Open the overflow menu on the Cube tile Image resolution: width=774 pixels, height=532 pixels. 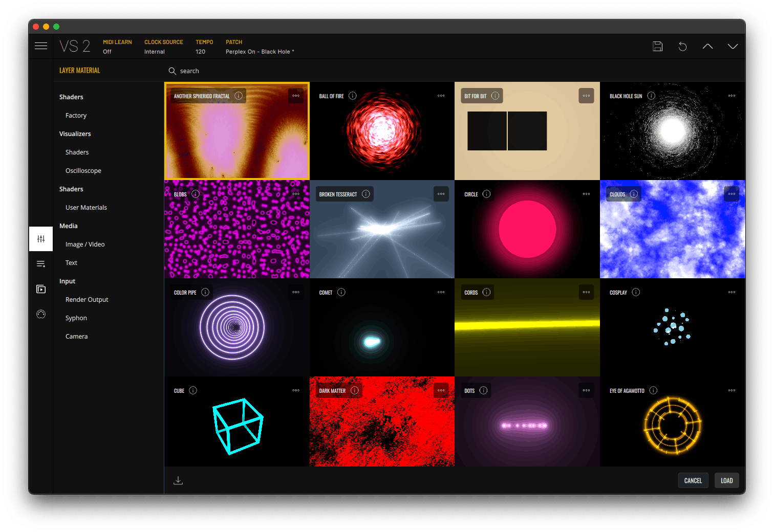tap(296, 390)
